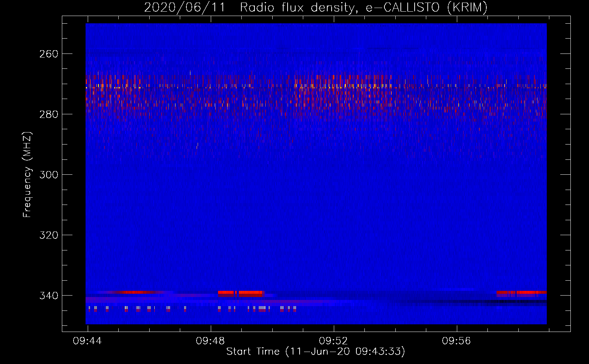Click the "Start Time (11-Jun-20 09:43:33)" label
The width and height of the screenshot is (589, 364).
coord(316,352)
